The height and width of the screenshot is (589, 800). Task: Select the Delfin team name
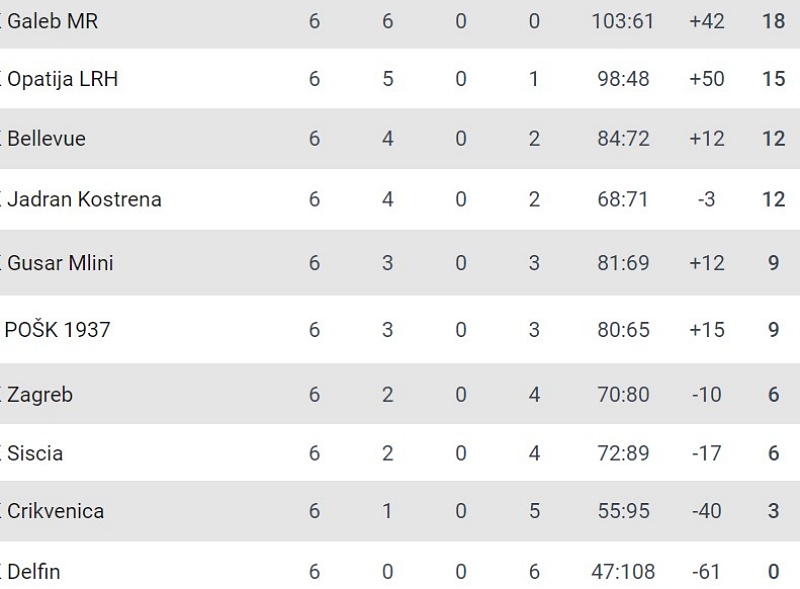pos(34,572)
